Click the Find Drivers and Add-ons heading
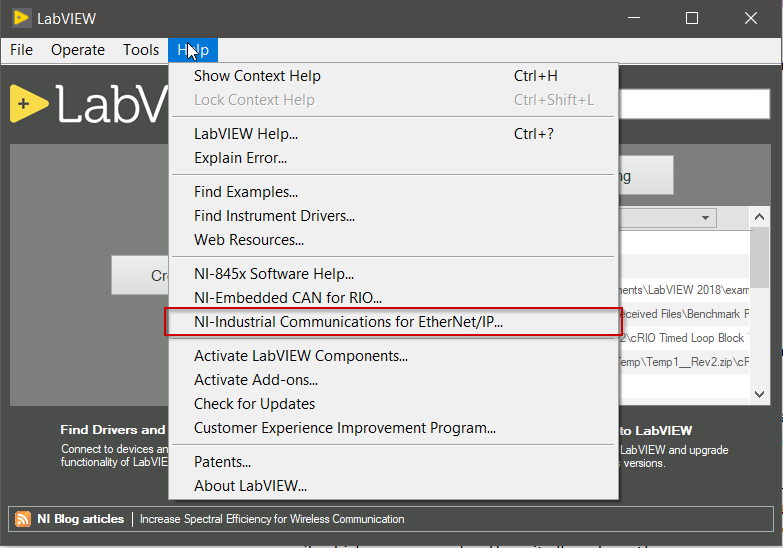This screenshot has height=548, width=783. click(x=113, y=430)
